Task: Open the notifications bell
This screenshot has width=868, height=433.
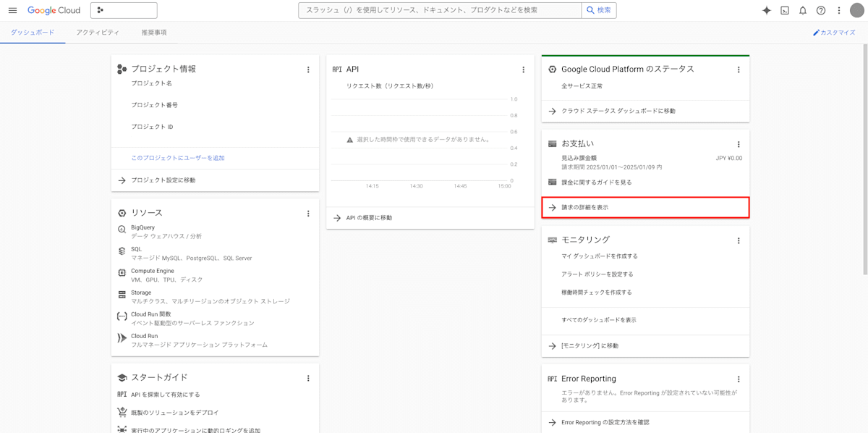Action: click(803, 10)
